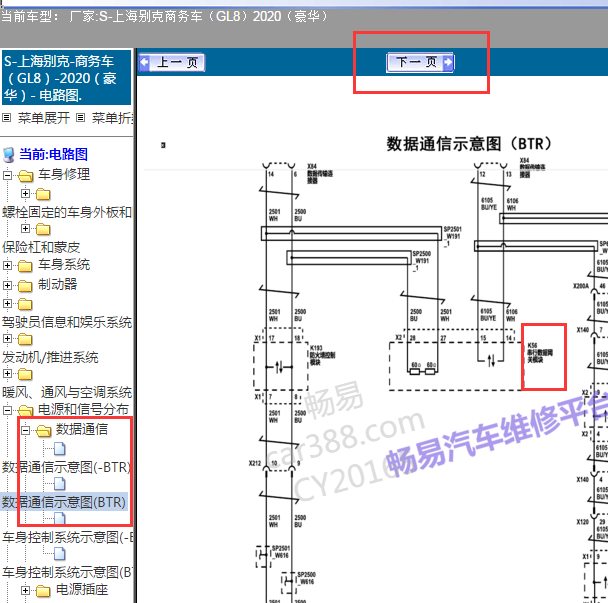Click folder icon for 螺栓固定的车身外板和
The image size is (608, 603).
43,194
